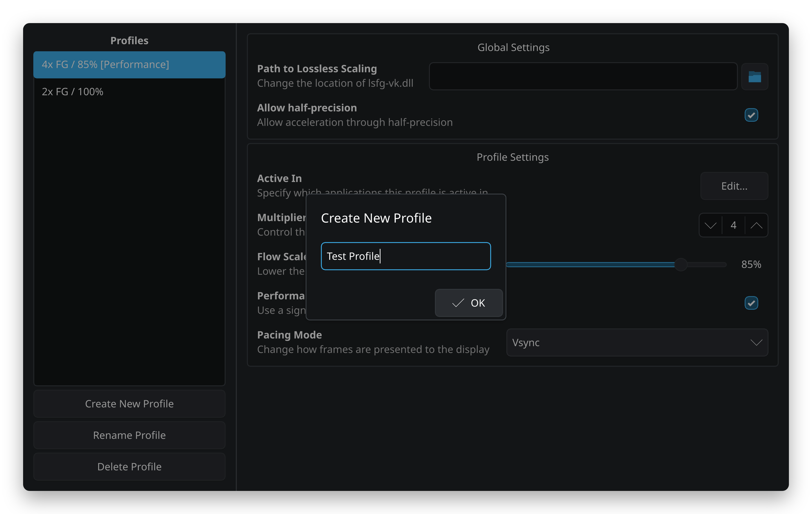
Task: Adjust the Flow Scale slider handle
Action: [680, 265]
